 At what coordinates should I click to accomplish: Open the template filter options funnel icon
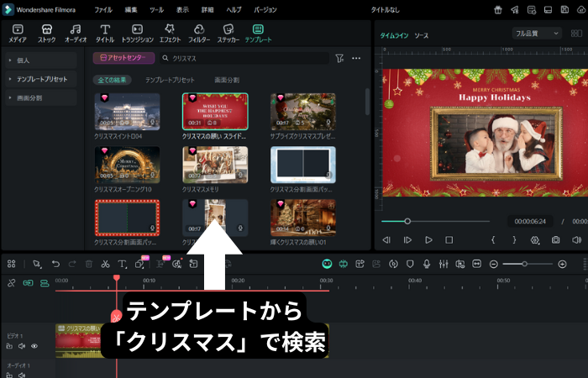(x=339, y=58)
